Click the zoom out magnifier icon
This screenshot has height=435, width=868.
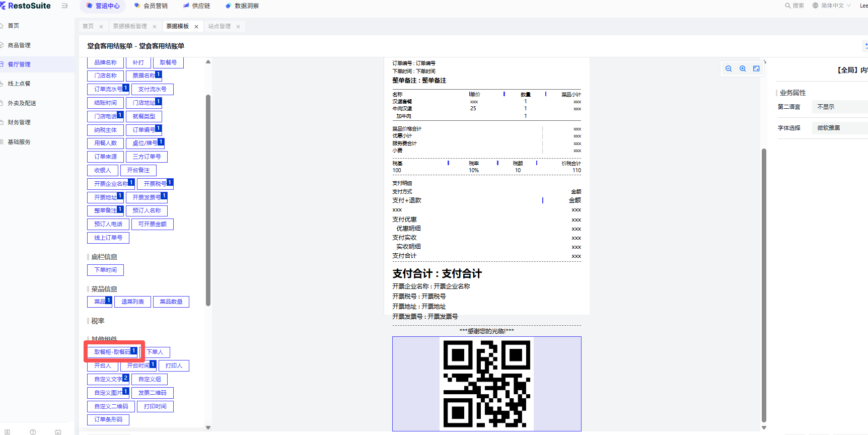729,69
